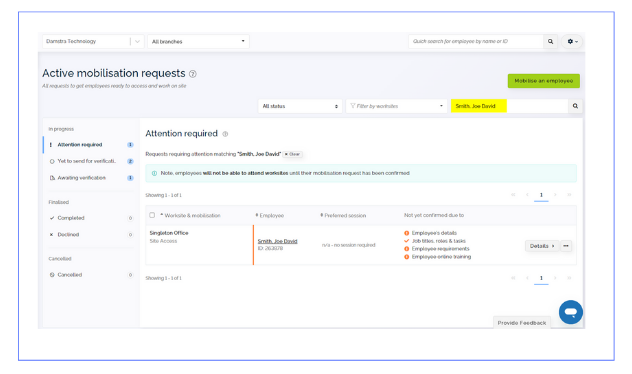The width and height of the screenshot is (632, 374).
Task: Select Completed in sidebar
Action: coord(91,218)
